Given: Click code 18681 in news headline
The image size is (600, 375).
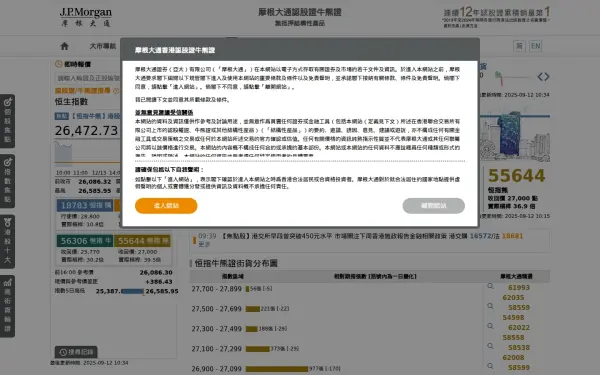Looking at the screenshot, I should click(512, 236).
